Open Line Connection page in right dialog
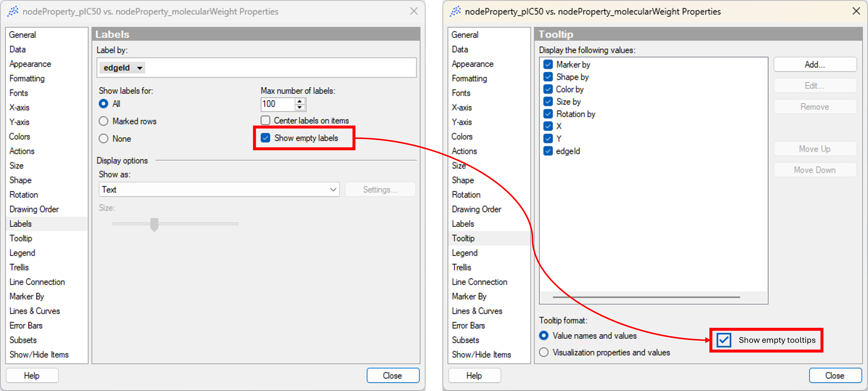The height and width of the screenshot is (391, 868). point(479,282)
